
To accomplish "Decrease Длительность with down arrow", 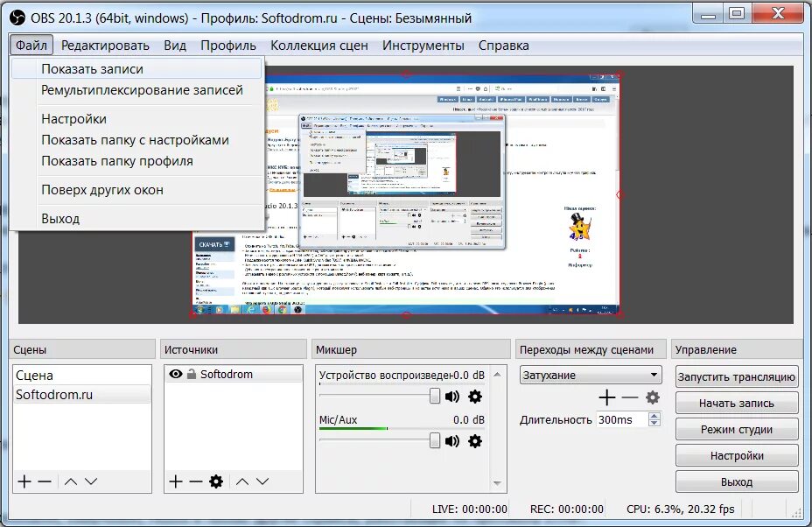I will [x=654, y=423].
